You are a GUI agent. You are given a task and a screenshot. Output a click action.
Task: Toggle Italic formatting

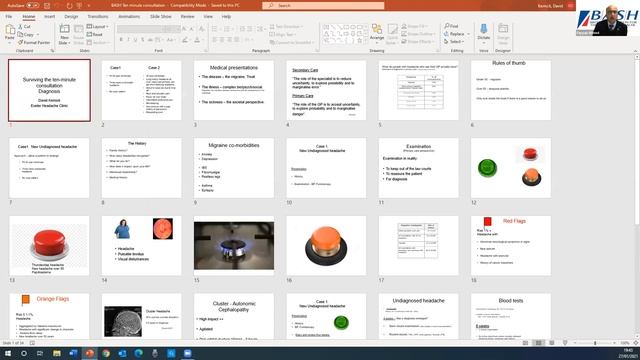(128, 40)
